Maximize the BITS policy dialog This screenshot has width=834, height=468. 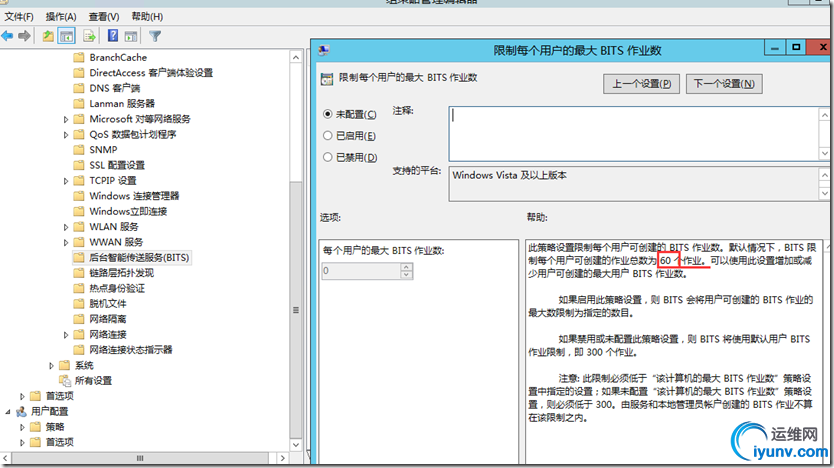(x=796, y=48)
